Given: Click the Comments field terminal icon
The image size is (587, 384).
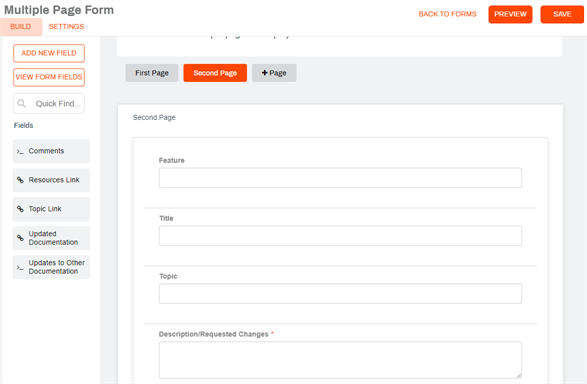Looking at the screenshot, I should (20, 152).
